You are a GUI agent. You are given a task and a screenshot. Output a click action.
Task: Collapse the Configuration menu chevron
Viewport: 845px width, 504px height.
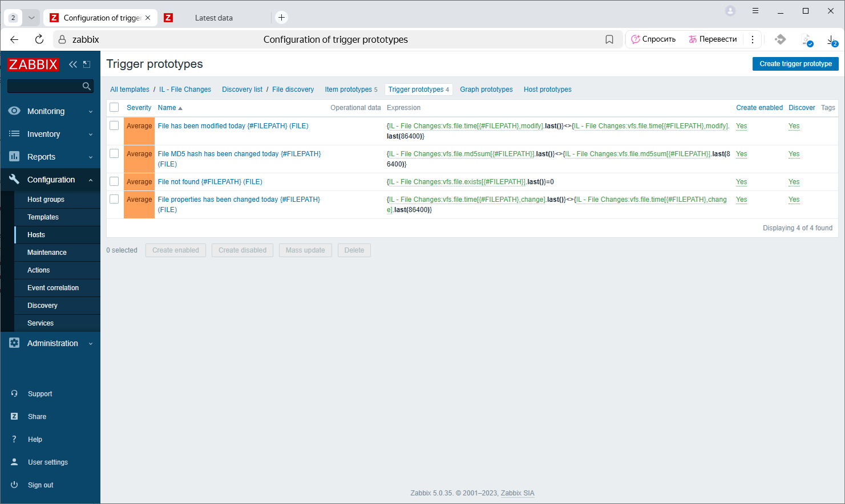[91, 180]
